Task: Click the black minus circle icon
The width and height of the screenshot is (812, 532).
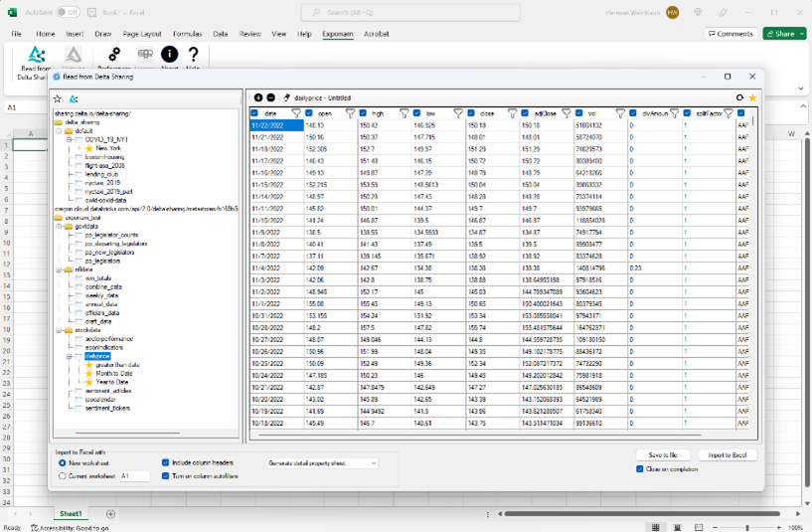Action: pos(271,97)
